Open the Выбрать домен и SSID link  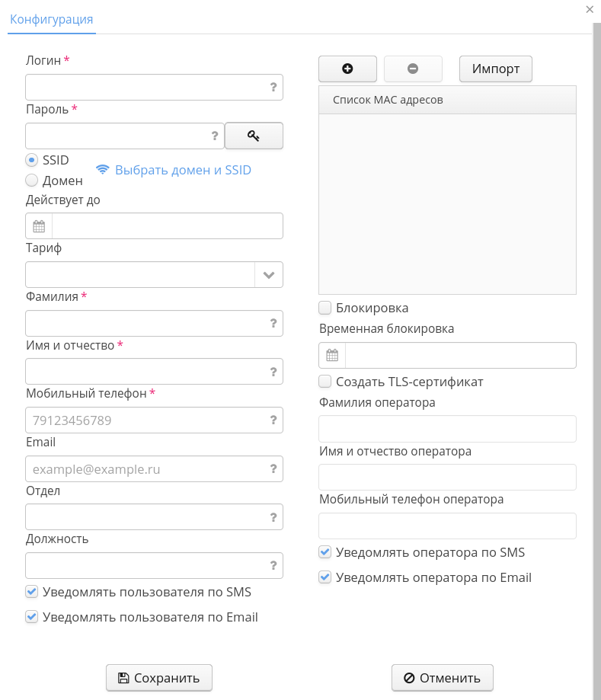183,170
